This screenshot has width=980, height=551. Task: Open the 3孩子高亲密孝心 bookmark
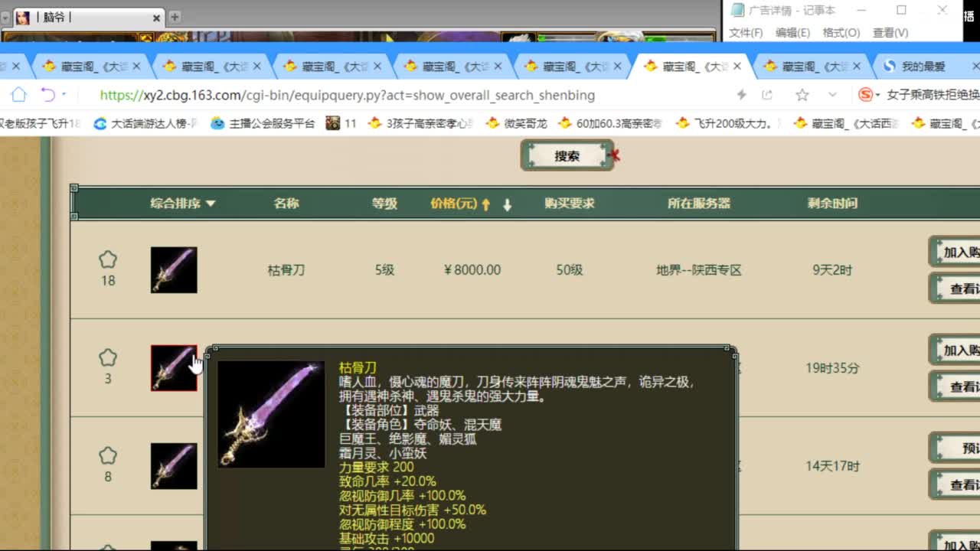tap(420, 122)
